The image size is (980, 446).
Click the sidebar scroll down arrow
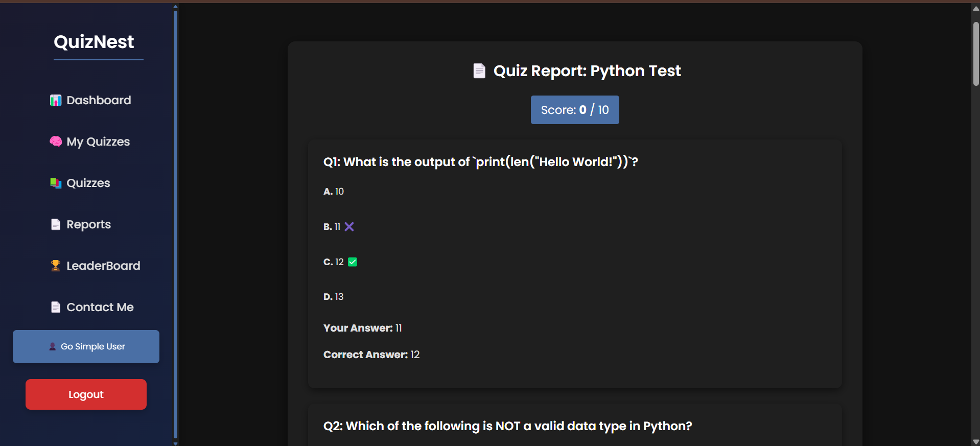(176, 443)
